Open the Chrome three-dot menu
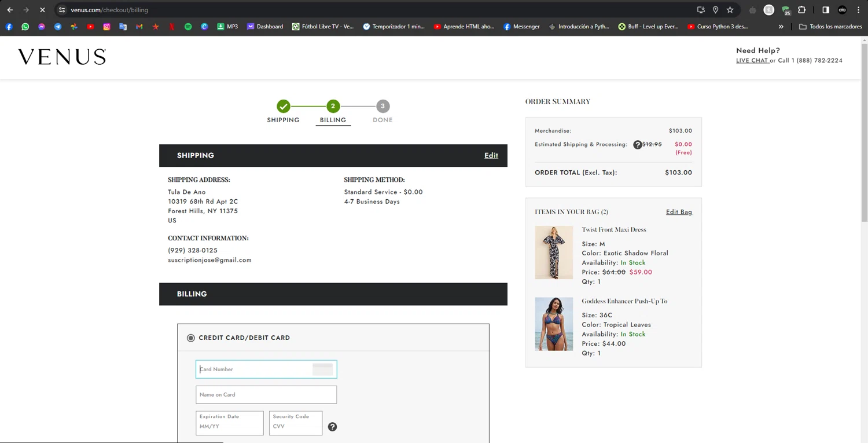 [x=858, y=10]
